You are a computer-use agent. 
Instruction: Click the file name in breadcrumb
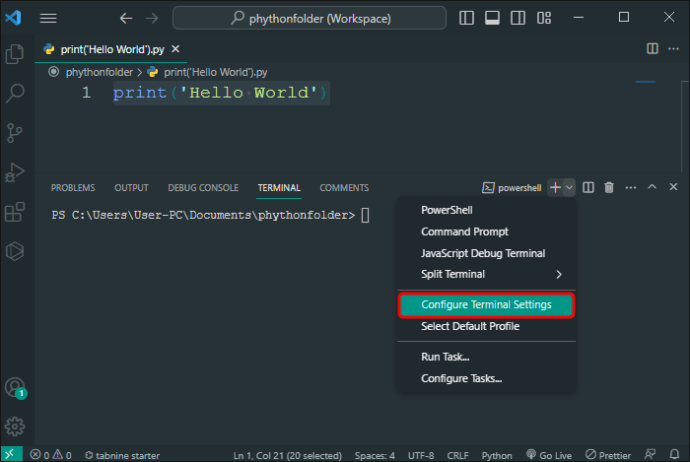pos(216,72)
